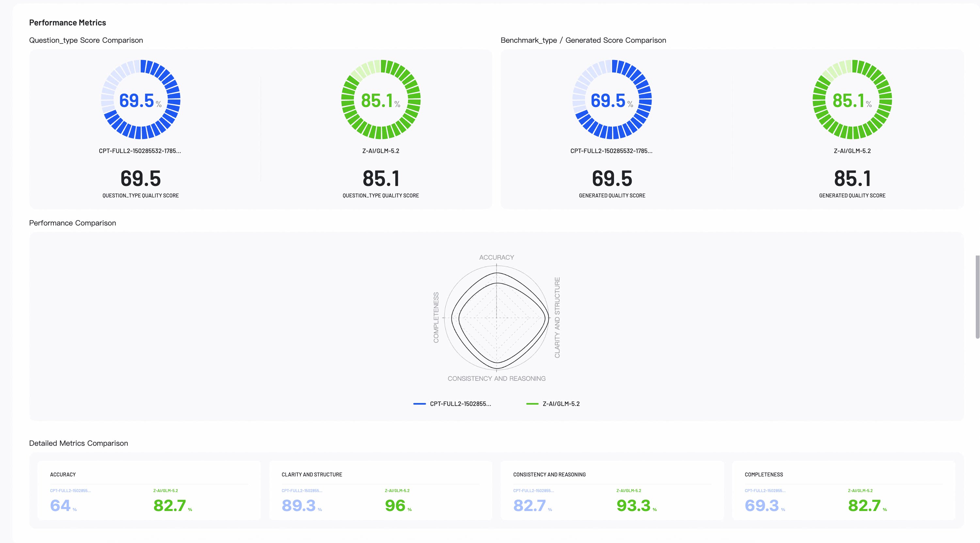
Task: Click the COMPLETENESS card title in detailed metrics
Action: pos(764,474)
